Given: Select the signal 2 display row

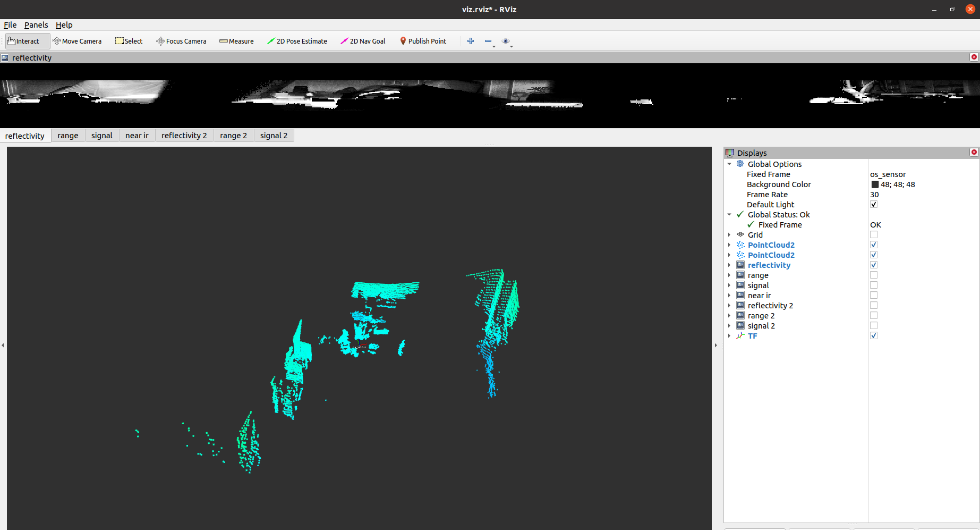Looking at the screenshot, I should tap(851, 325).
